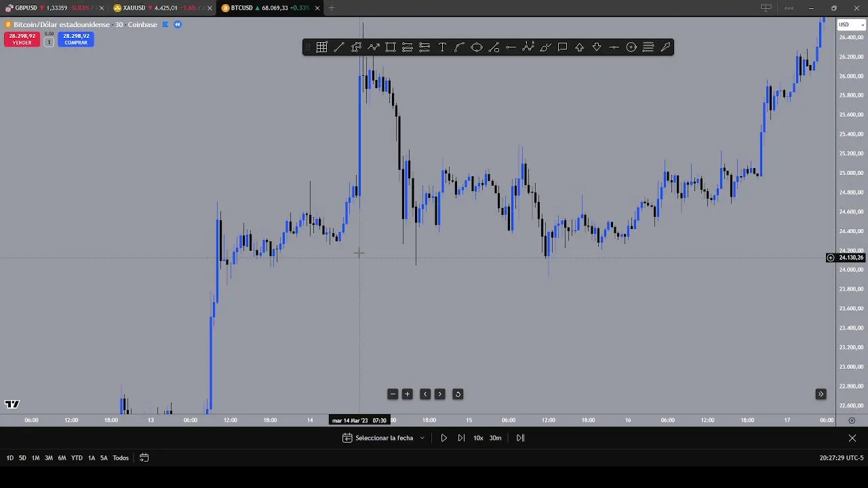Viewport: 868px width, 488px height.
Task: Select the 6M time range
Action: tap(62, 457)
